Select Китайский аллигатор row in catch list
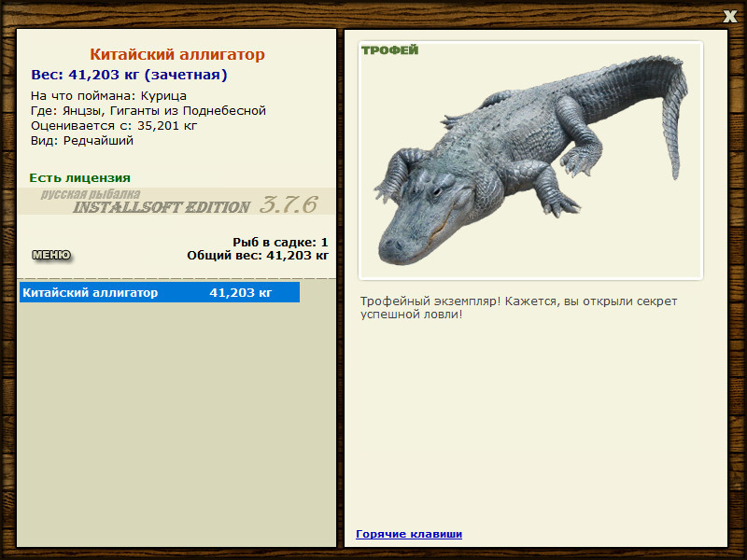The width and height of the screenshot is (747, 560). point(160,292)
